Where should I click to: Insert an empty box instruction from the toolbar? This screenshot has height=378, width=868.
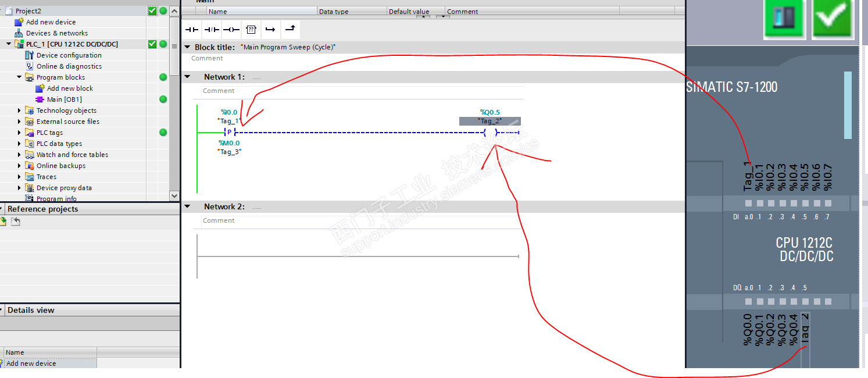[x=251, y=29]
